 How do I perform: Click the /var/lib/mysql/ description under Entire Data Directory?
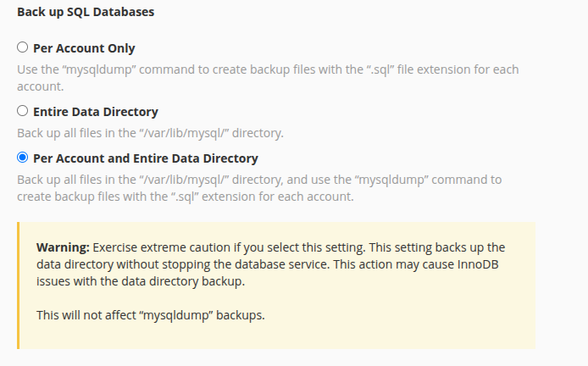(x=150, y=133)
